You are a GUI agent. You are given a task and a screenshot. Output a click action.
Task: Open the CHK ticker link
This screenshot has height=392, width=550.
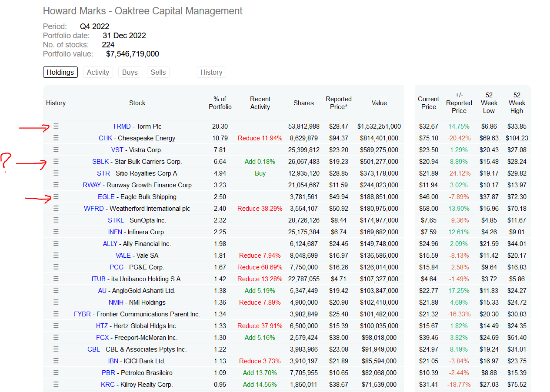coord(106,138)
